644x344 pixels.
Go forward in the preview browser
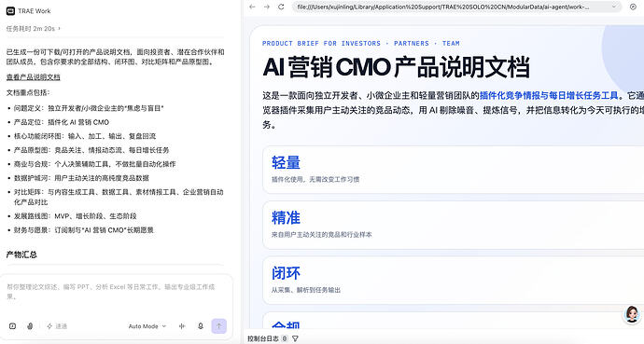267,7
